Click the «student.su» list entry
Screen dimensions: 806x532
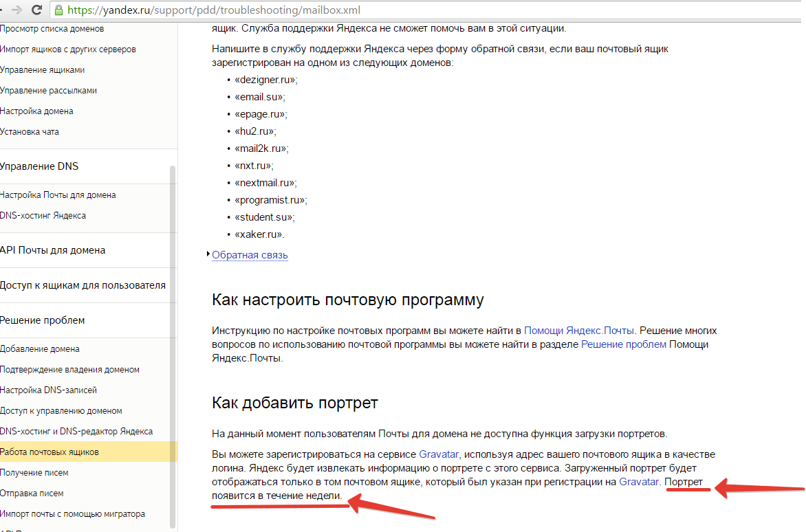[x=265, y=217]
